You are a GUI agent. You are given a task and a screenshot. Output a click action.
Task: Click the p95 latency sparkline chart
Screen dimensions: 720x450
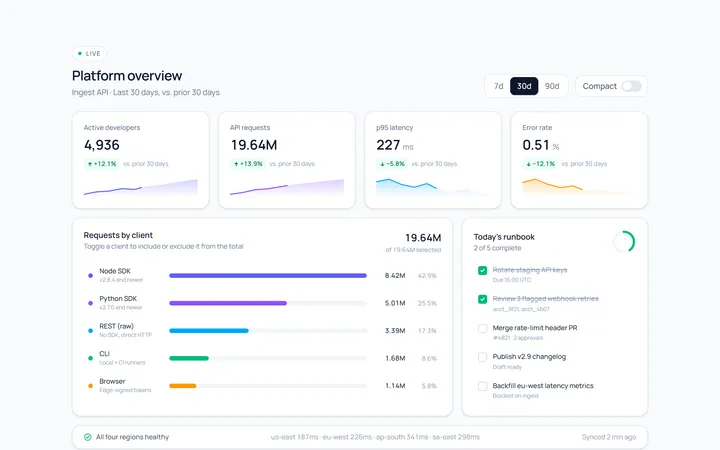(x=433, y=187)
